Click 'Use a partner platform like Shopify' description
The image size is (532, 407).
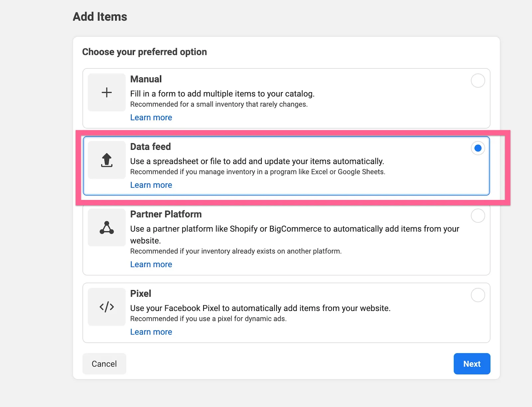(295, 235)
